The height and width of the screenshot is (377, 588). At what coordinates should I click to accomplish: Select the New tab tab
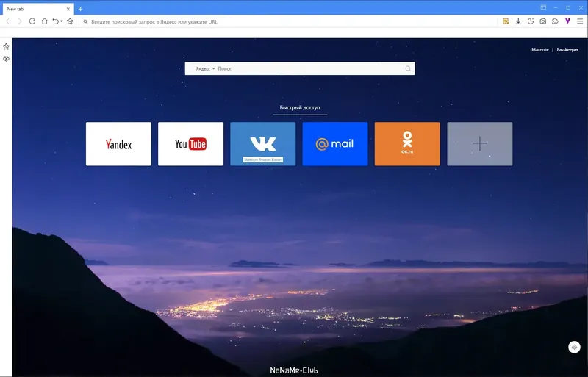tap(37, 9)
